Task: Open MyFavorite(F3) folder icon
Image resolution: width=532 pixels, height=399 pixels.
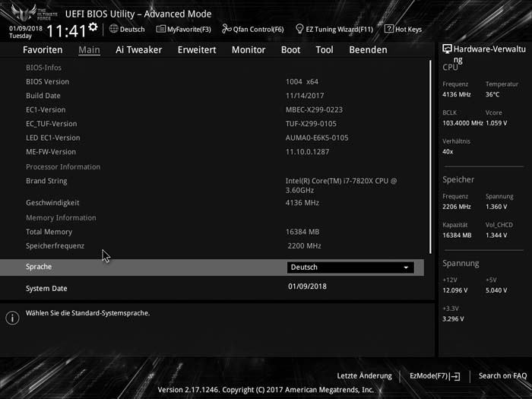Action: click(160, 29)
